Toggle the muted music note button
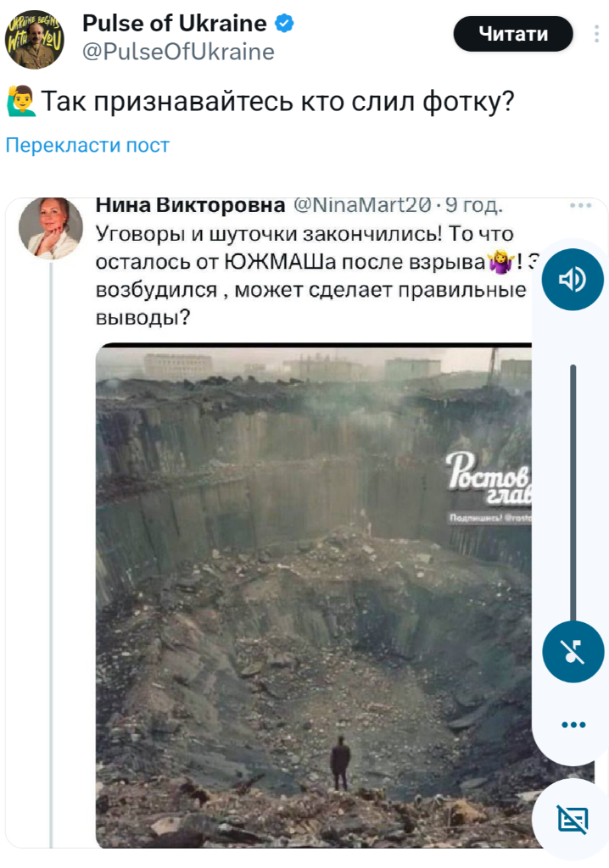Screen dimensions: 609x868 [573, 652]
